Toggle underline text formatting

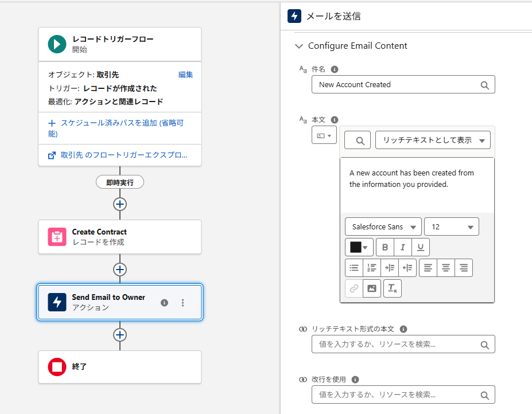(x=421, y=247)
